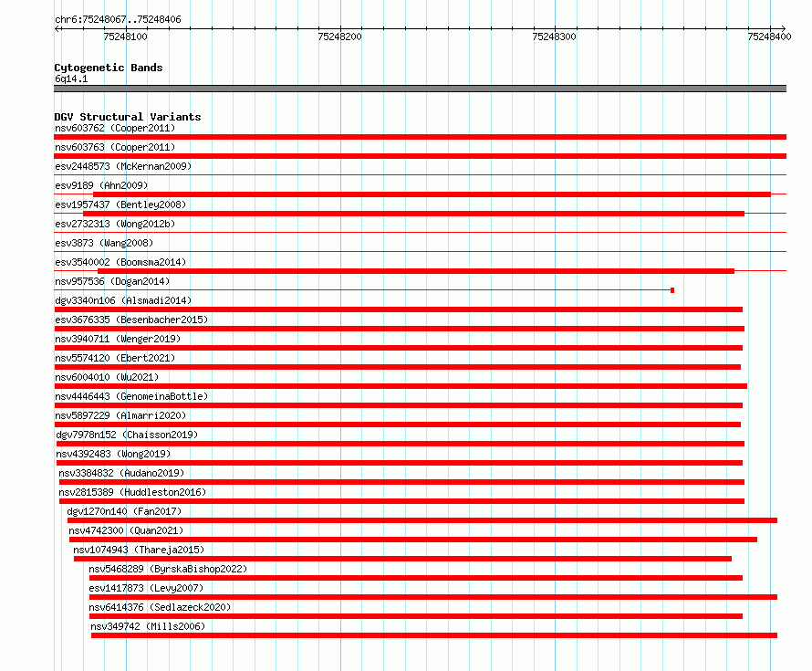Select esv2732313 (Wong2012b) label

point(115,224)
